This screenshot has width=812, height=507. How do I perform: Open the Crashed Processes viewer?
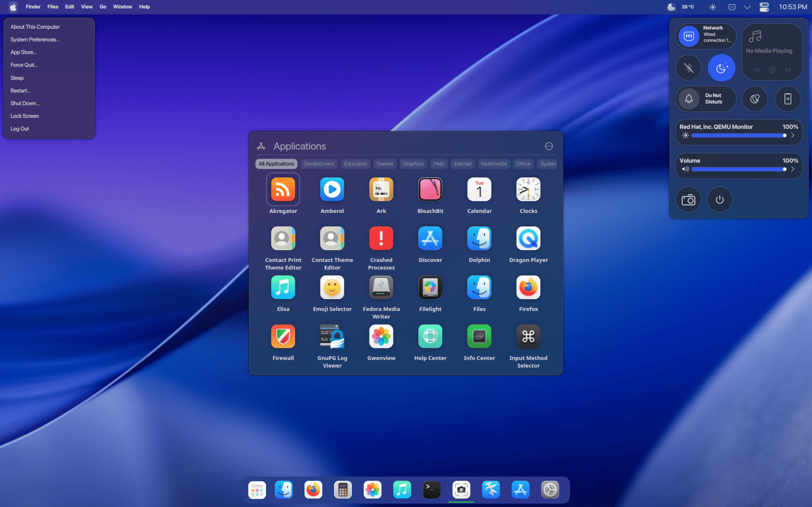click(x=381, y=239)
